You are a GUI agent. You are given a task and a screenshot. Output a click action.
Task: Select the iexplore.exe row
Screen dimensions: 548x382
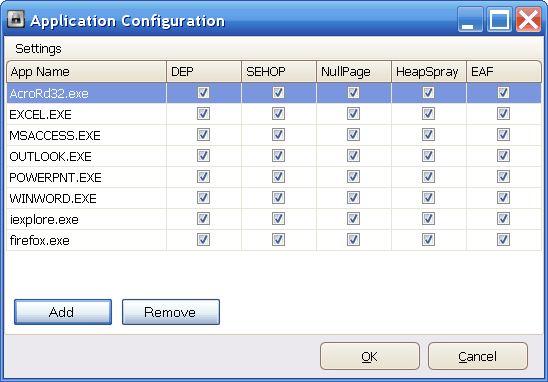coord(274,219)
